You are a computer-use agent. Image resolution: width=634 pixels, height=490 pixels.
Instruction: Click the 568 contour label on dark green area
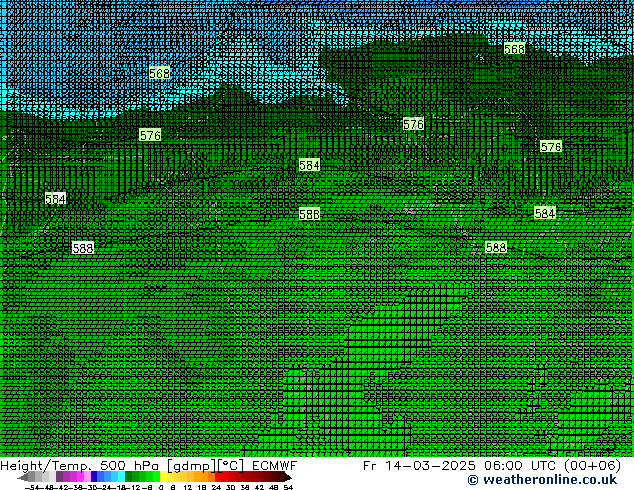point(514,49)
